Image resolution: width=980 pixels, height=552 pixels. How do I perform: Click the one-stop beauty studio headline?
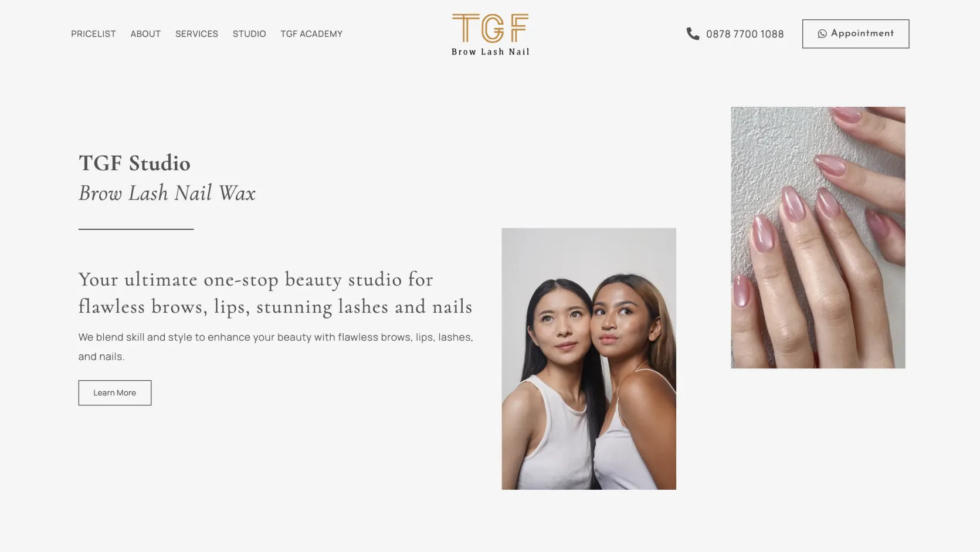pyautogui.click(x=276, y=293)
